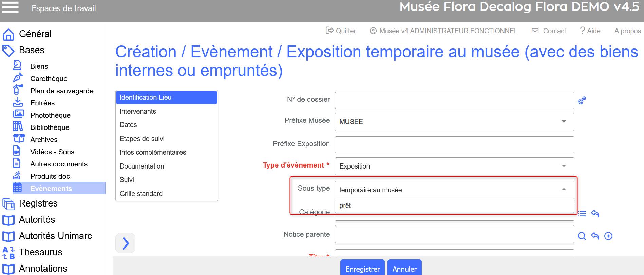Screen dimensions: 644x275
Task: Click the magnifier icon next to Notice parente
Action: (582, 236)
